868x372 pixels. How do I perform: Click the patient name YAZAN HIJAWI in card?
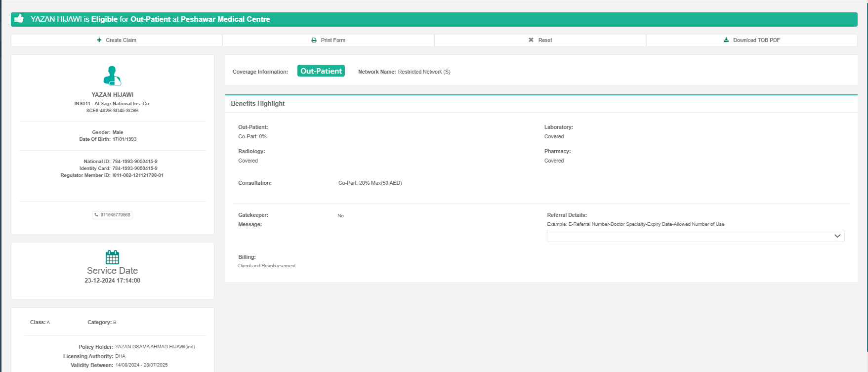tap(112, 95)
